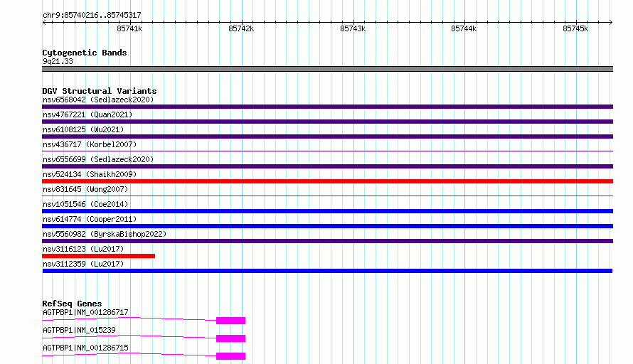Open transcript AGTPBP1|NM_001286717 label
This screenshot has width=633, height=364.
coord(85,312)
